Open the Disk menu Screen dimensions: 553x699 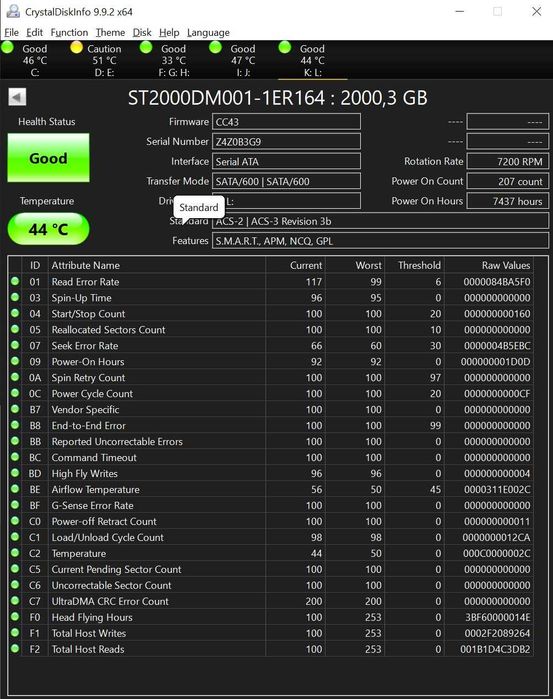coord(142,33)
